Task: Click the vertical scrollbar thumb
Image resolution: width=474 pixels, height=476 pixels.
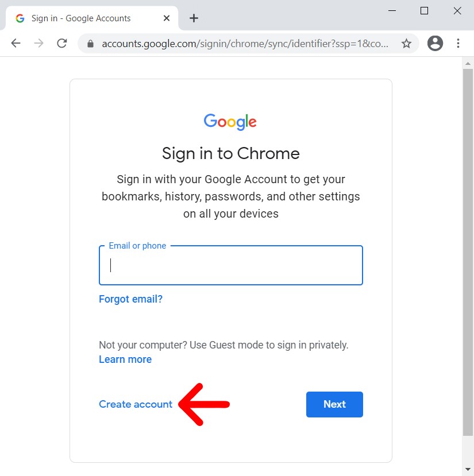Action: (468, 253)
